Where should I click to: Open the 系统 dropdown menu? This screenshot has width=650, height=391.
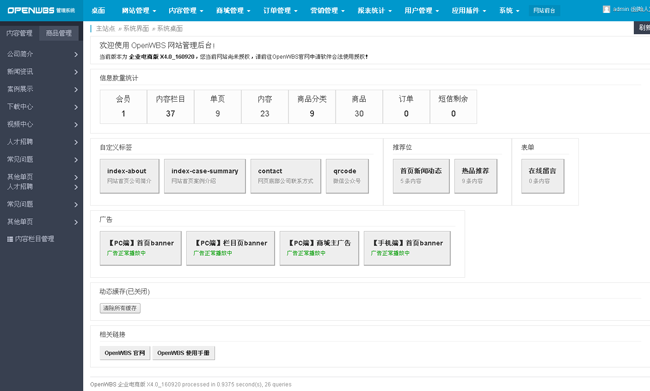pos(509,10)
